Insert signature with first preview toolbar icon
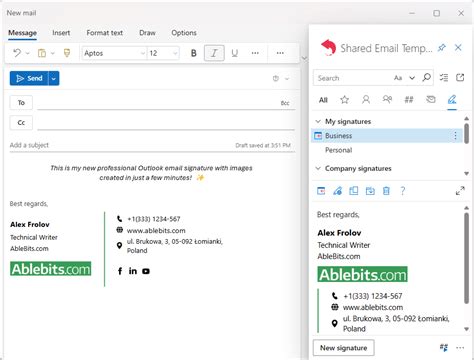This screenshot has width=474, height=360. click(x=321, y=191)
